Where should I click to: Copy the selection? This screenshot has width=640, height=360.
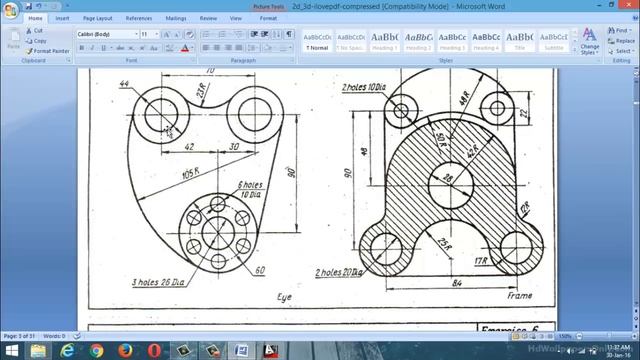tap(36, 41)
